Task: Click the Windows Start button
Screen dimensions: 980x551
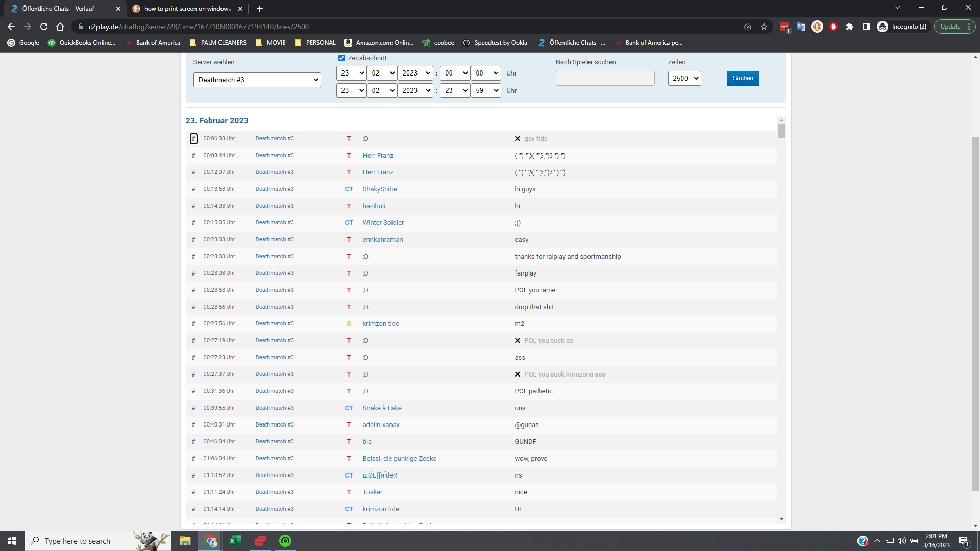Action: coord(12,541)
